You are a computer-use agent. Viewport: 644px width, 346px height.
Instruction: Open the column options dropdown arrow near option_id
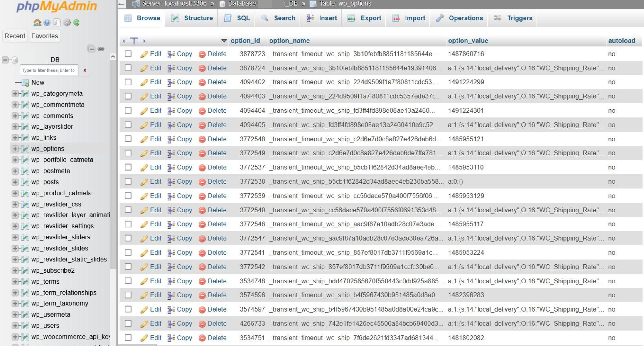coord(224,41)
